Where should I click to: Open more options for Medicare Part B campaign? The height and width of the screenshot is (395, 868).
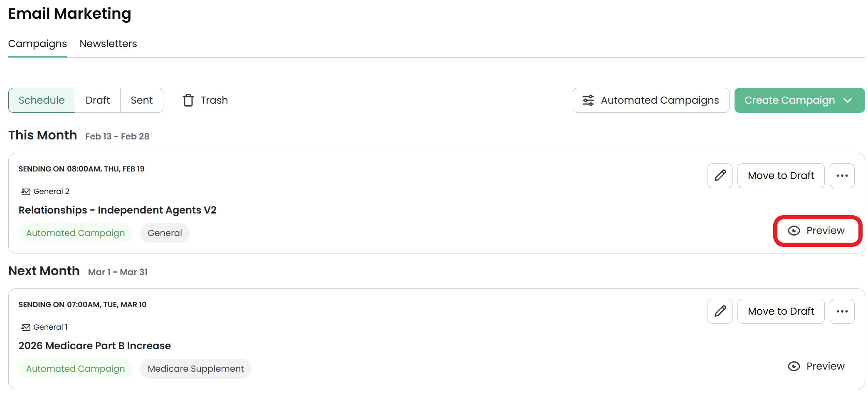[x=842, y=311]
